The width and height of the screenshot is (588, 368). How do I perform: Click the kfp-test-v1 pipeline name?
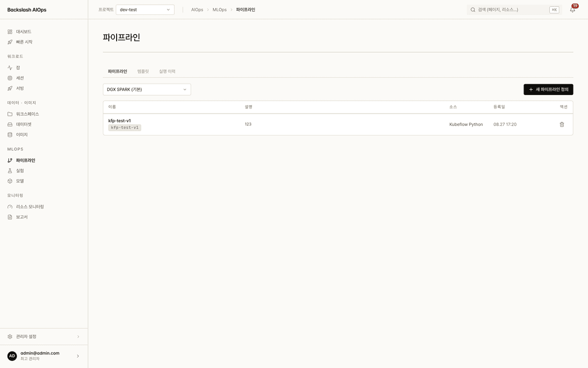click(x=120, y=121)
